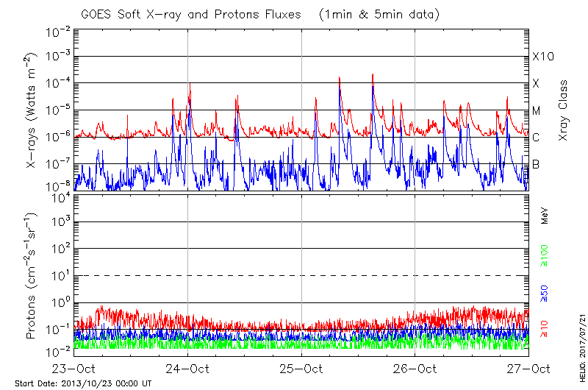Viewport: 588px width, 390px height.
Task: Click the vertical "Xray Class" axis title
Action: click(x=564, y=110)
